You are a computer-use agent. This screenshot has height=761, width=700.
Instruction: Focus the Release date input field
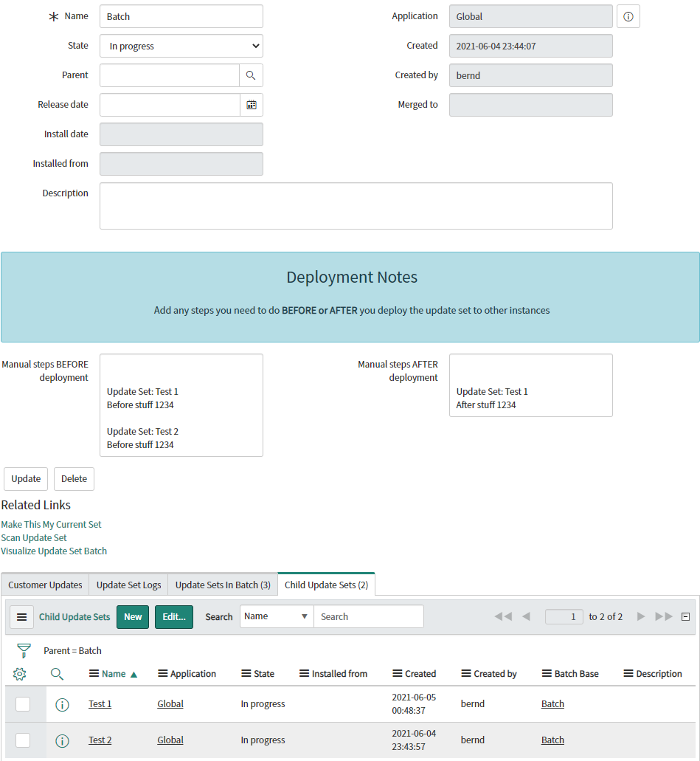(x=170, y=105)
